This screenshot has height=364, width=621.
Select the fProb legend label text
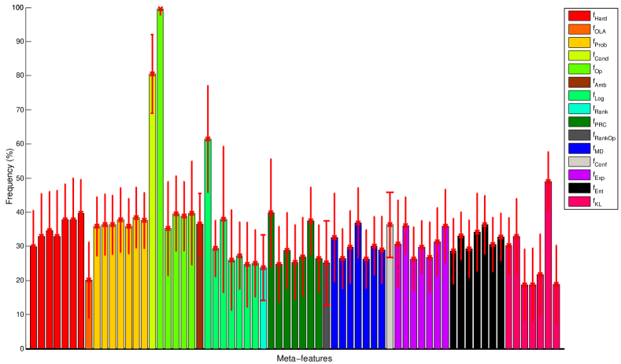point(600,43)
